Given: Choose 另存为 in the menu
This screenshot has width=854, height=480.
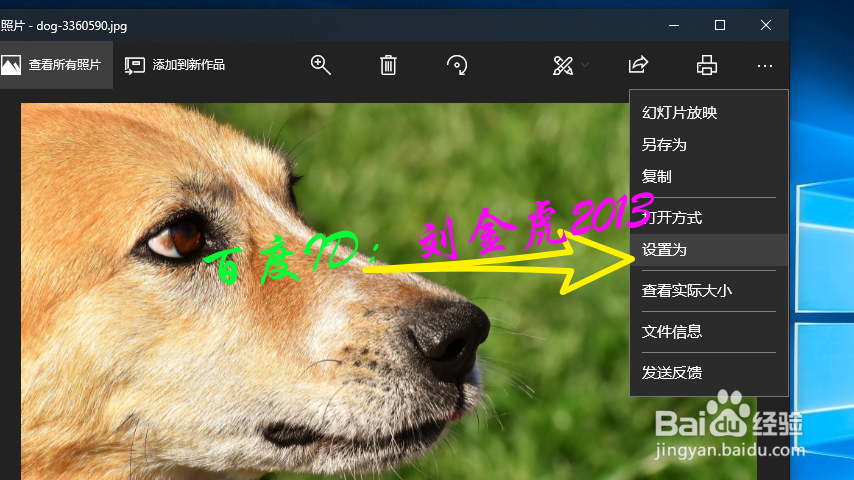Looking at the screenshot, I should tap(709, 145).
